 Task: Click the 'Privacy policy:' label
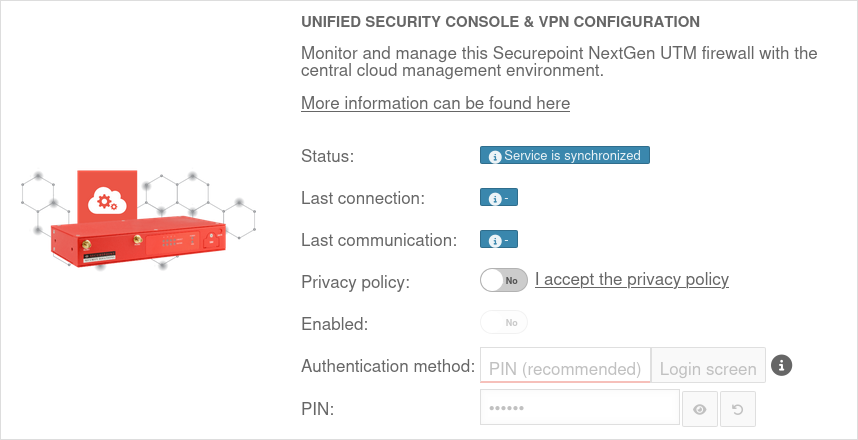coord(355,282)
